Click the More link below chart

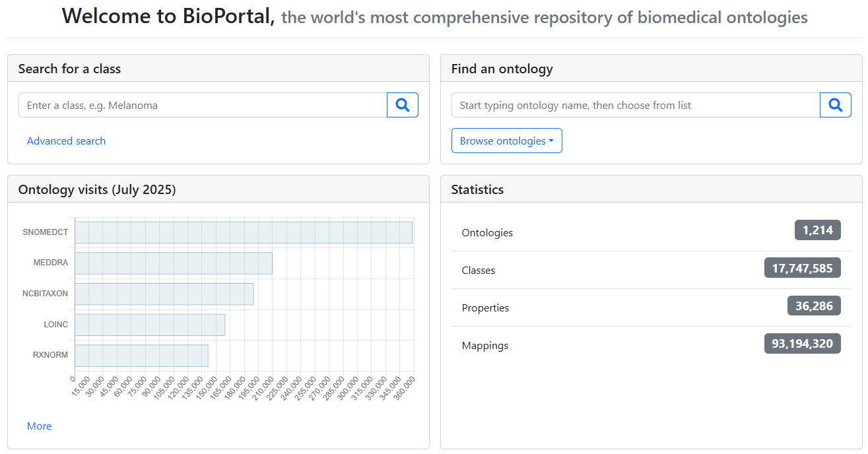tap(39, 426)
